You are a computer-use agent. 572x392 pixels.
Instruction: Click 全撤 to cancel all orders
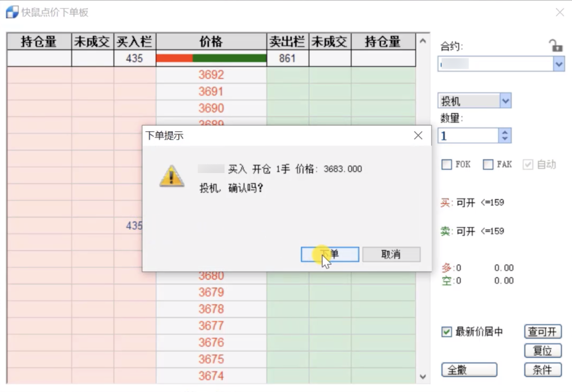click(469, 370)
